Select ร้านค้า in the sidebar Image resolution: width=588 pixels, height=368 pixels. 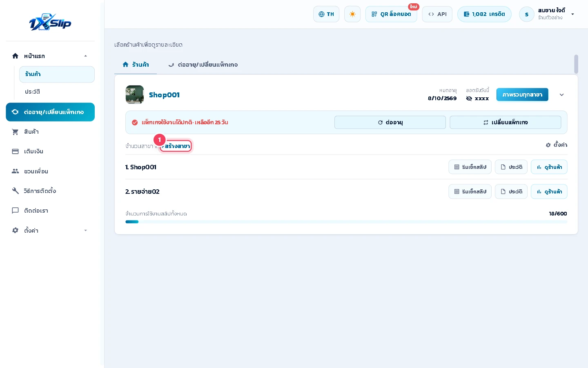pyautogui.click(x=57, y=74)
